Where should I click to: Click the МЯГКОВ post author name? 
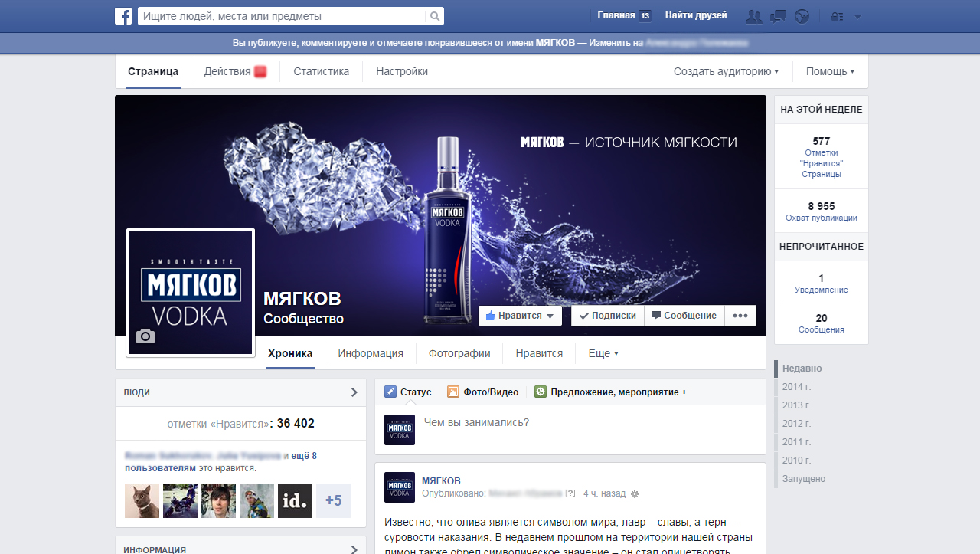pos(442,480)
